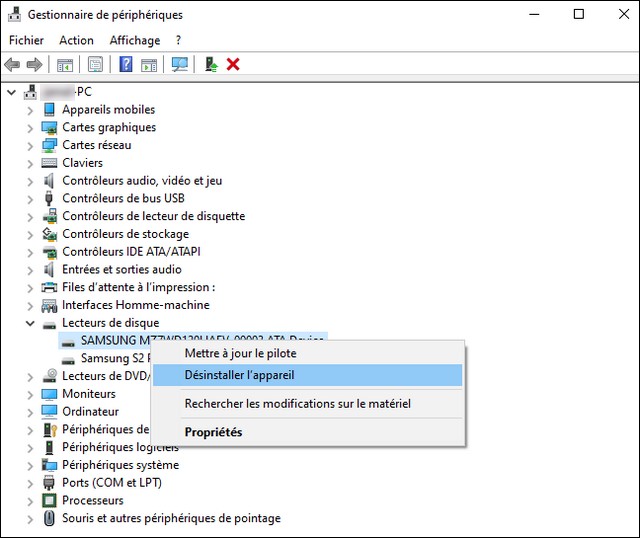Screen dimensions: 640x538
Task: Click the Properties sheet toolbar icon
Action: (95, 65)
